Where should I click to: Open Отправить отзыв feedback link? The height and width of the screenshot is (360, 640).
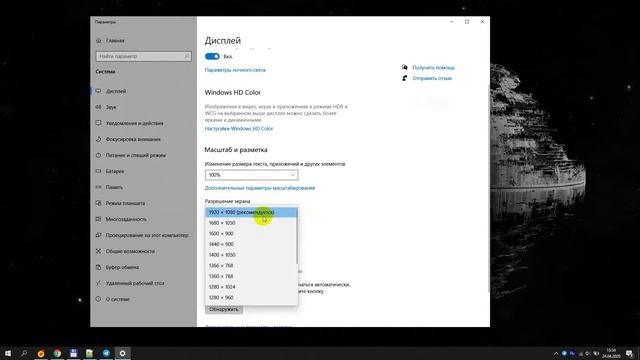tap(432, 78)
